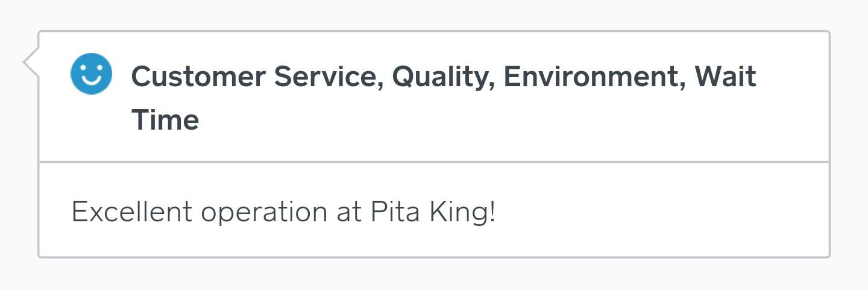Viewport: 868px width, 290px height.
Task: Click the word "Time" on the second line
Action: (x=165, y=120)
